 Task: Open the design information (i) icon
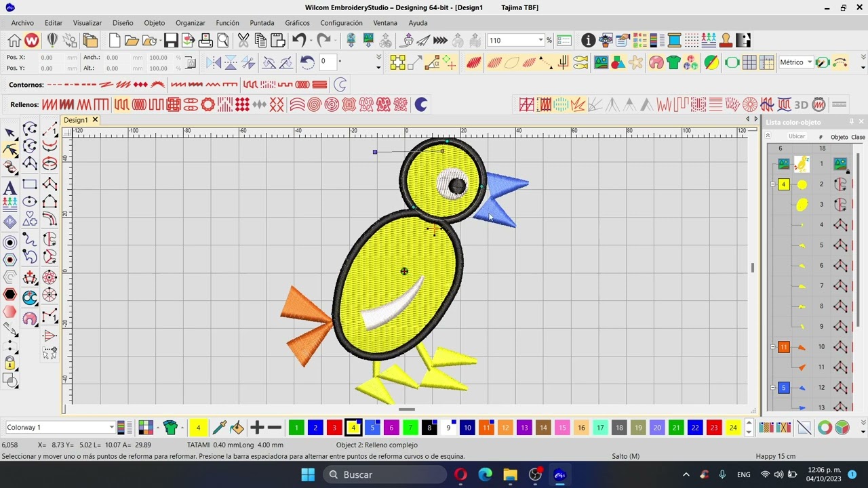pos(588,41)
